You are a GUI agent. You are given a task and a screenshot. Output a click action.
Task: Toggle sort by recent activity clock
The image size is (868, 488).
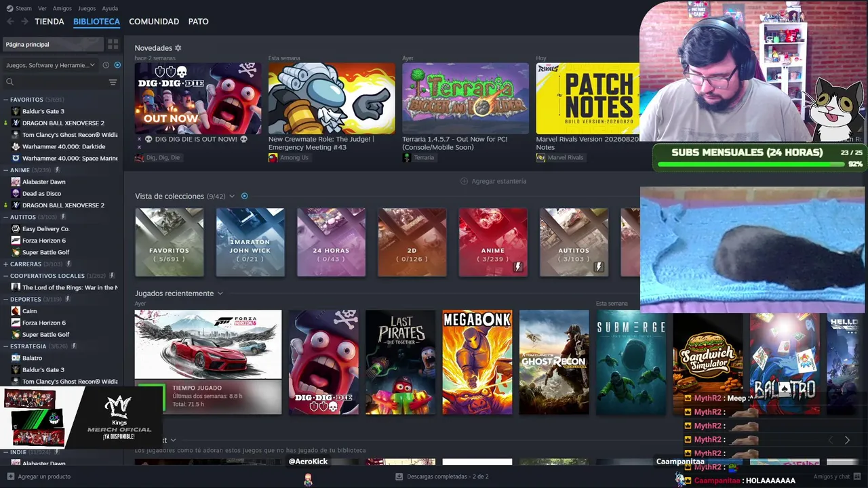[106, 65]
